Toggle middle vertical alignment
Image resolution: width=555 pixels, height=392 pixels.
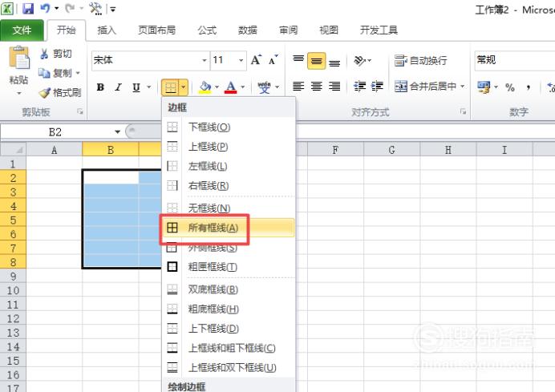(317, 61)
